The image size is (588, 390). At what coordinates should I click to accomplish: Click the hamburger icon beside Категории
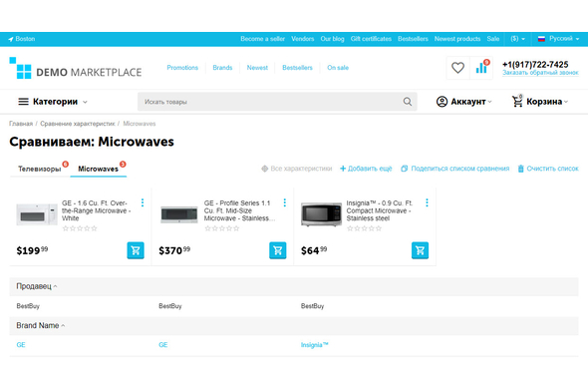coord(23,102)
